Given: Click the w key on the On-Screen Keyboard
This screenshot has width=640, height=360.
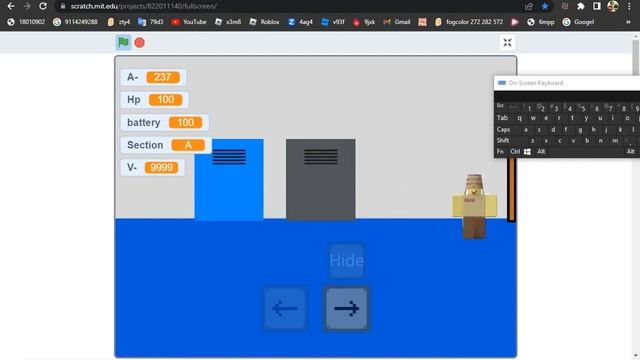Looking at the screenshot, I should pos(533,118).
